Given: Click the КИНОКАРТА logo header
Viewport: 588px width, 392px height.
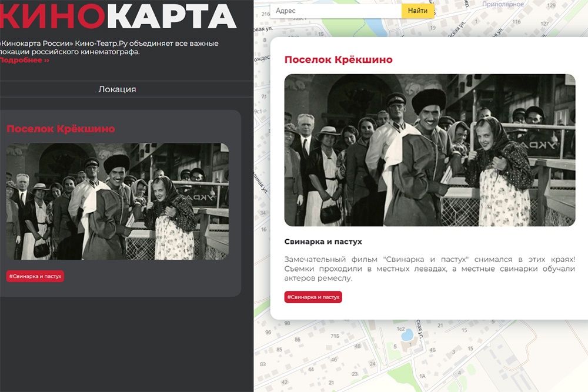Looking at the screenshot, I should pos(118,16).
